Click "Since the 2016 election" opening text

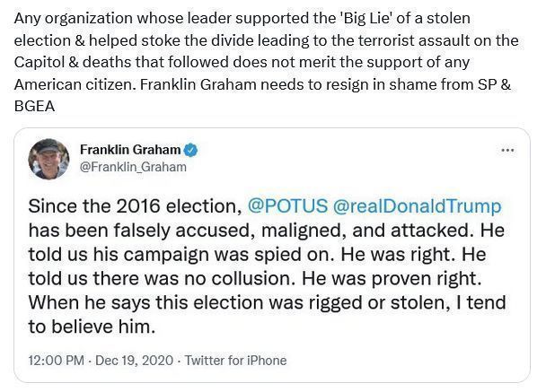click(x=135, y=206)
